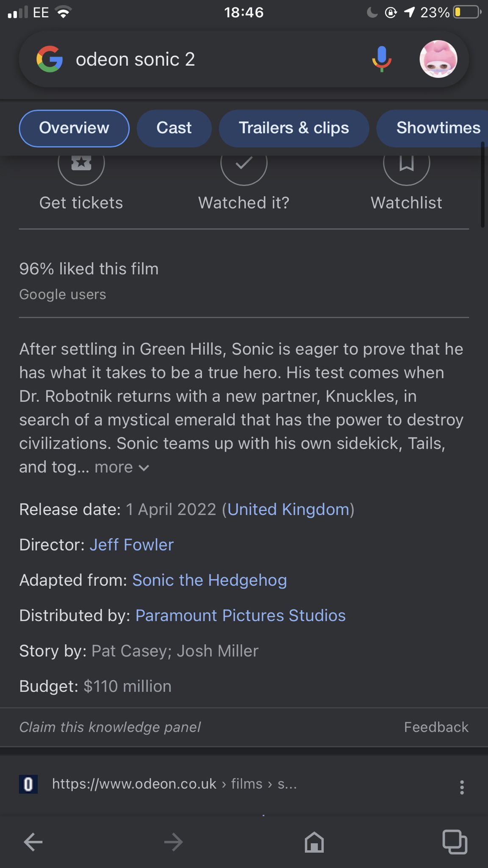The height and width of the screenshot is (868, 488).
Task: Tap the search field with odeon sonic 2
Action: coord(212,59)
